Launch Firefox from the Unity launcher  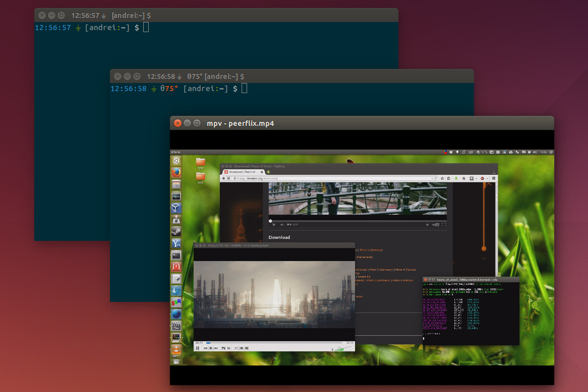176,172
